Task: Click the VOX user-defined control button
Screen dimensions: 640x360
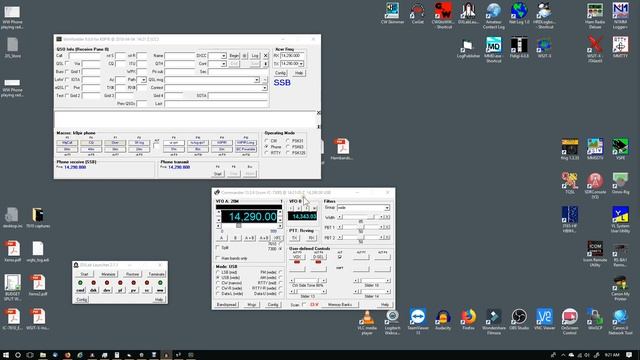Action: coord(297,257)
